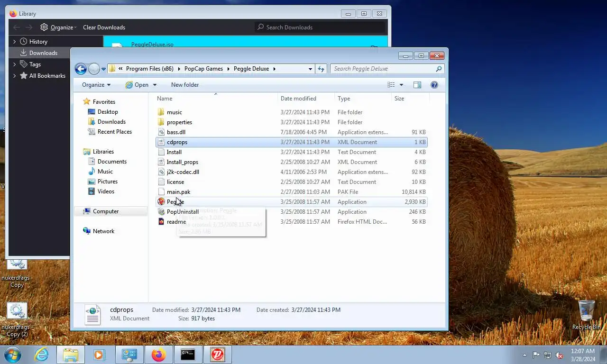Expand the dropdown arrow next to Open
This screenshot has width=607, height=364.
pos(155,85)
